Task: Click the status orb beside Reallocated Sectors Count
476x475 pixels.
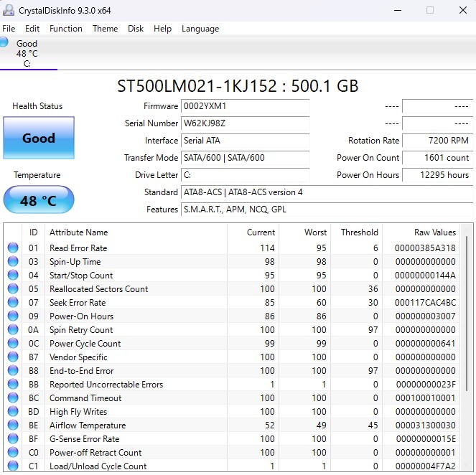Action: [13, 288]
